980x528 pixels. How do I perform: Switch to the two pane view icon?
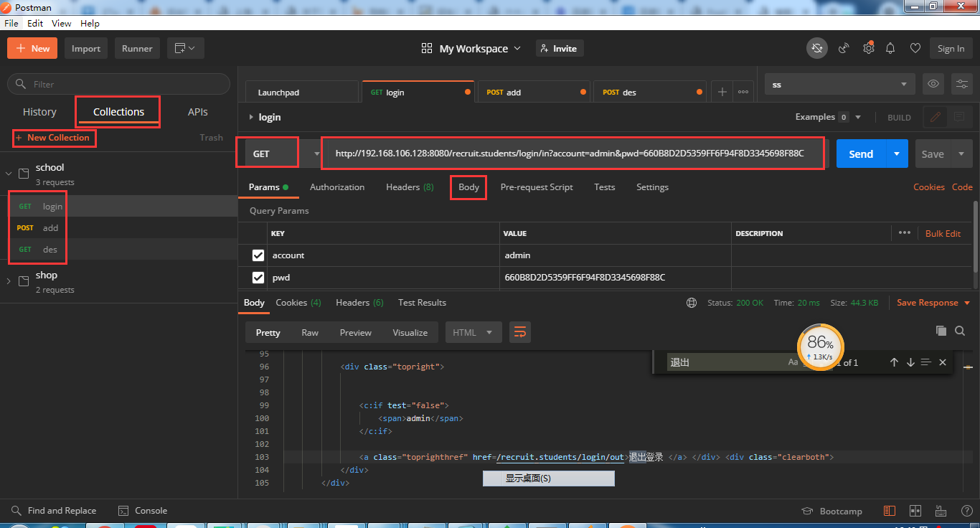915,511
